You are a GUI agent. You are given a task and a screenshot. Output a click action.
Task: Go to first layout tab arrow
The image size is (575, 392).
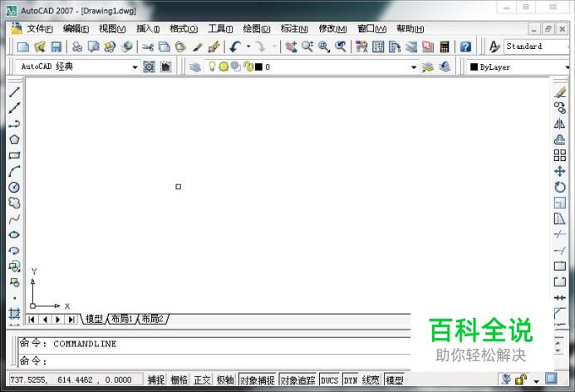click(x=32, y=320)
